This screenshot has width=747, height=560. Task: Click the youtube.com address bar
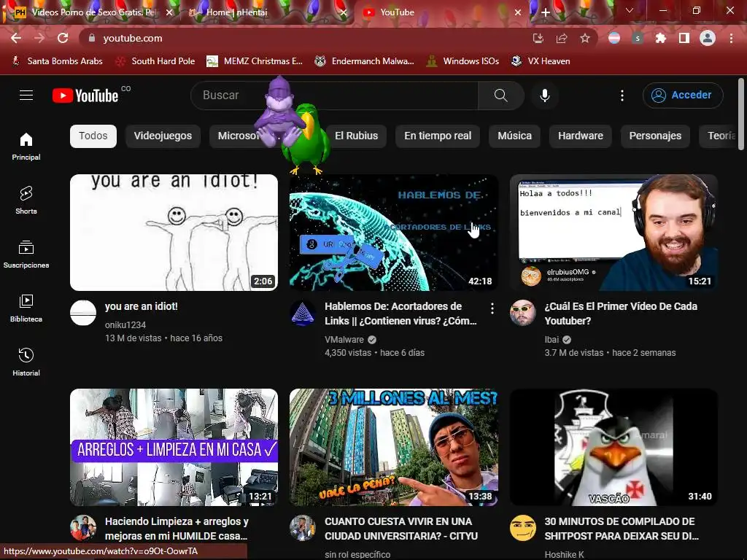tap(305, 38)
